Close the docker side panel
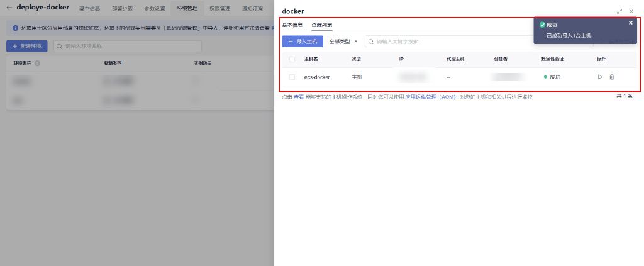Viewport: 644px width, 266px height. click(631, 11)
